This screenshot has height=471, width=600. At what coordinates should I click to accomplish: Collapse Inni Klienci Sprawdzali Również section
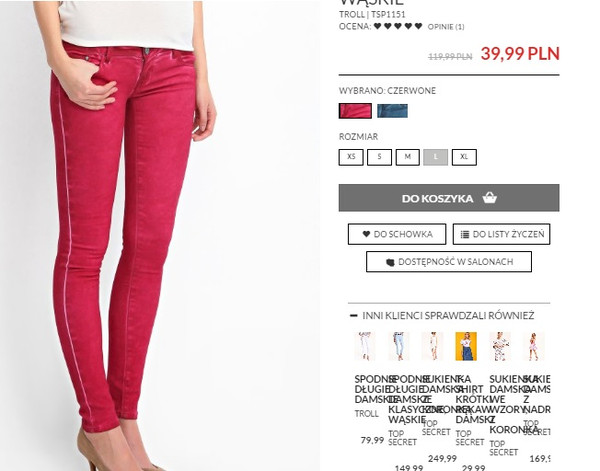coord(354,316)
